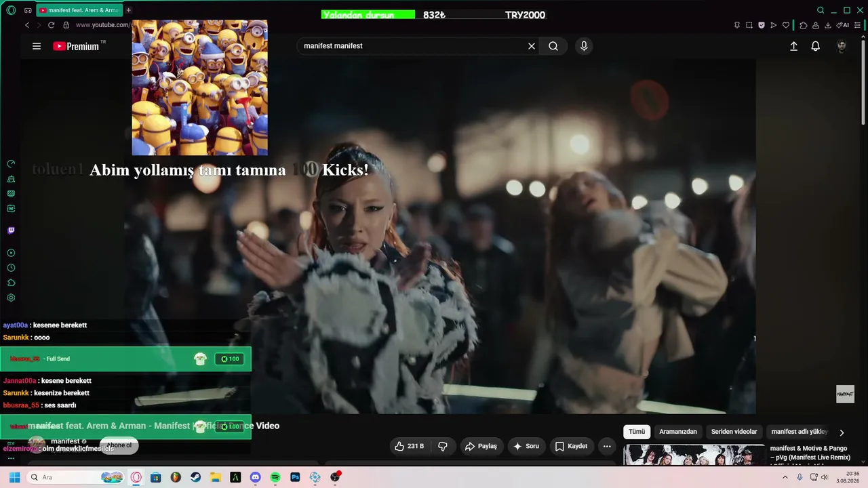Show more filter chips with right chevron
Image resolution: width=868 pixels, height=488 pixels.
point(842,432)
